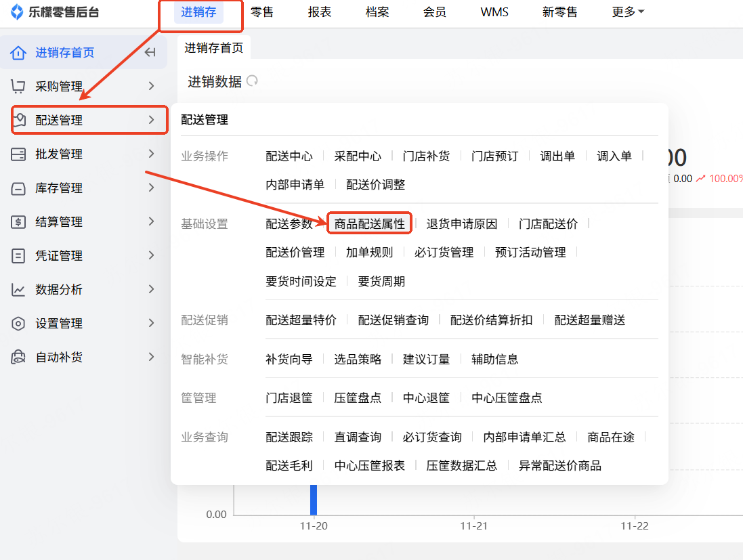Open 预订活动管理 link
743x560 pixels.
(530, 252)
